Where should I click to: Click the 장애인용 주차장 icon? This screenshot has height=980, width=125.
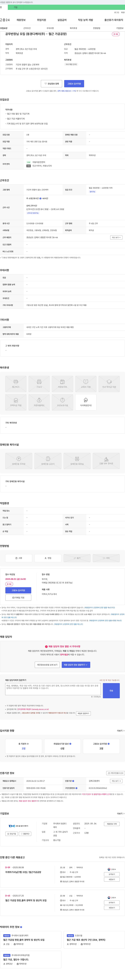19,461
